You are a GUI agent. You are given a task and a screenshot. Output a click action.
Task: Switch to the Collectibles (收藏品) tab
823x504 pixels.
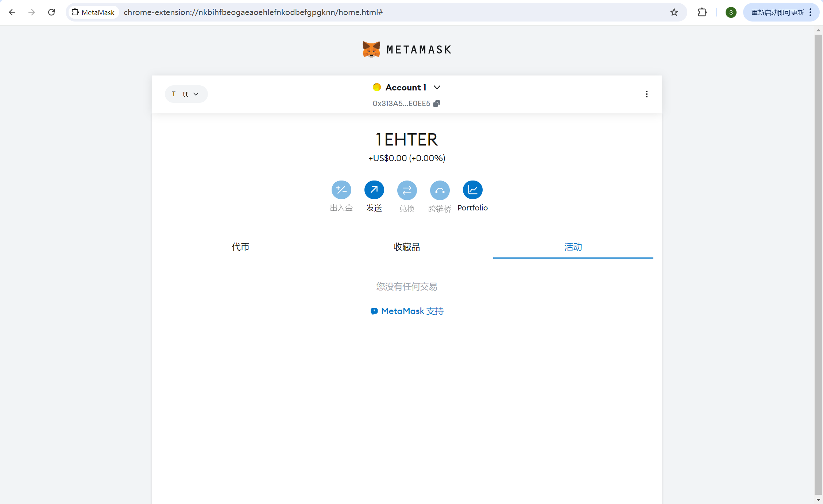407,247
